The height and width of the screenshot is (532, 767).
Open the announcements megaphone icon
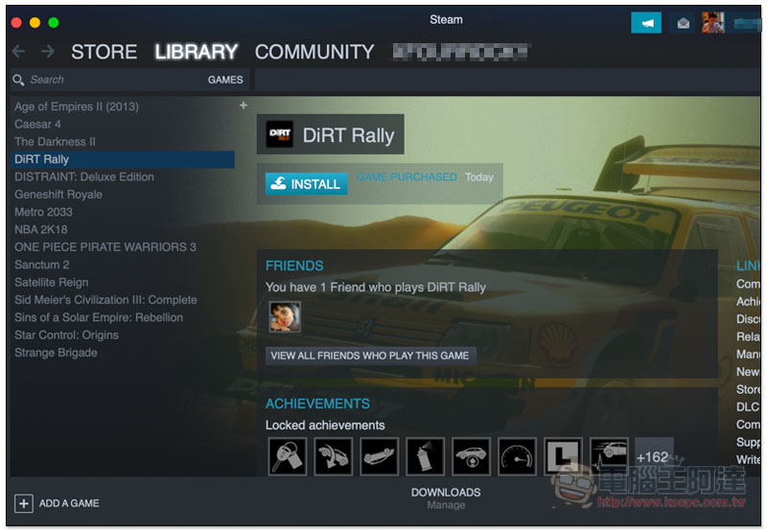coord(645,23)
